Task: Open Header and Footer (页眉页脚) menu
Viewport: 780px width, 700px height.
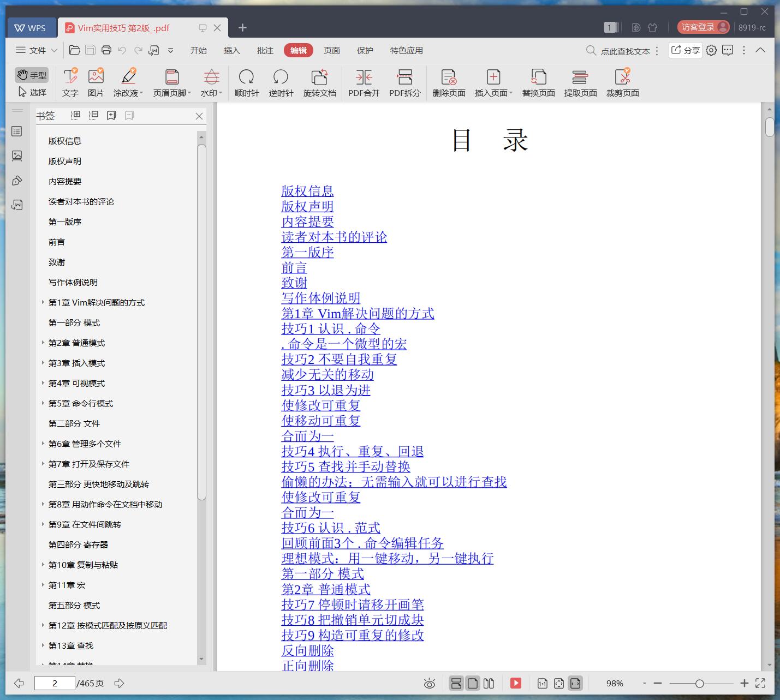Action: (172, 83)
